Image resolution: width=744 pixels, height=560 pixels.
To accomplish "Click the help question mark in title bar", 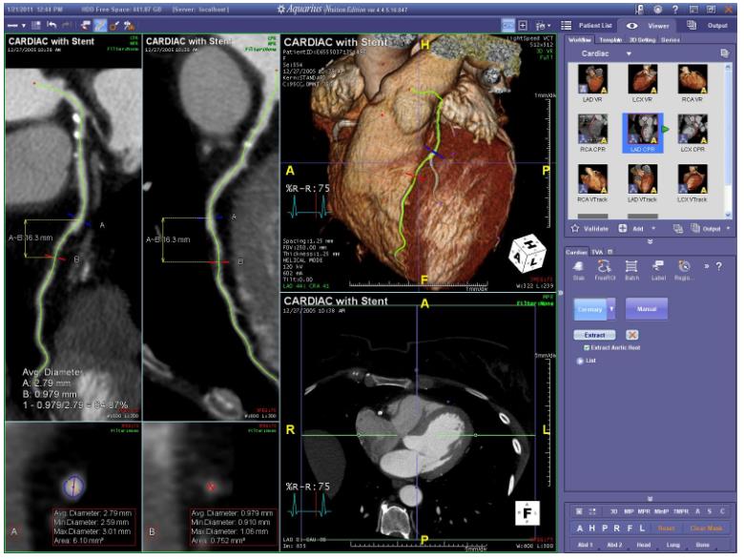I will click(674, 8).
